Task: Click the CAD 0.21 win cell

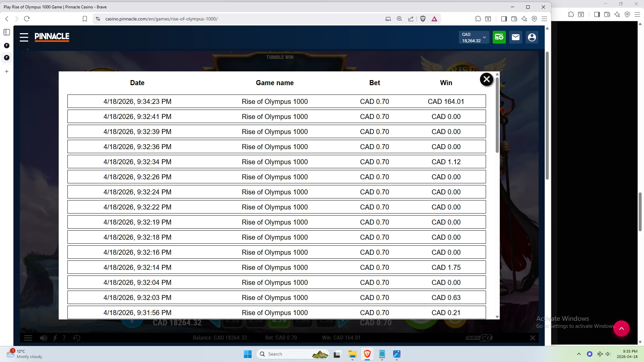Action: coord(446,313)
